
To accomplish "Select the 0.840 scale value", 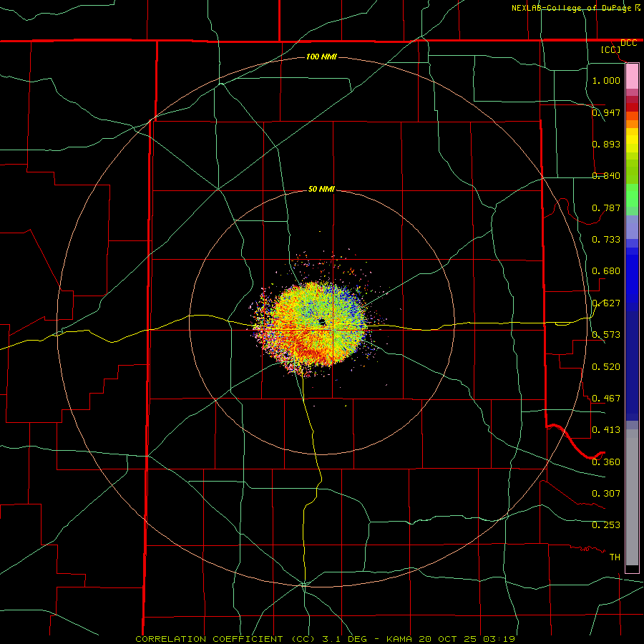I will pyautogui.click(x=606, y=176).
